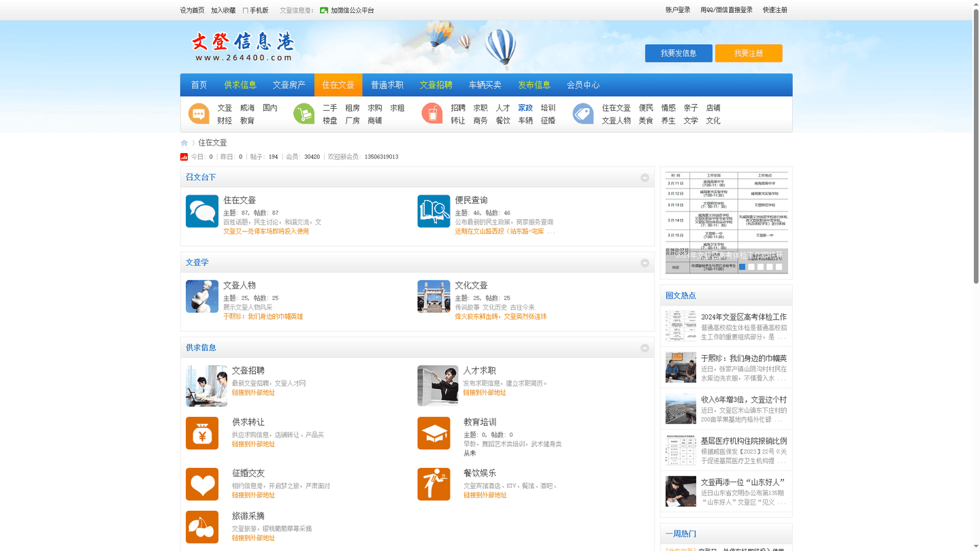The image size is (980, 551).
Task: Click the 我要发信息 button
Action: click(679, 53)
